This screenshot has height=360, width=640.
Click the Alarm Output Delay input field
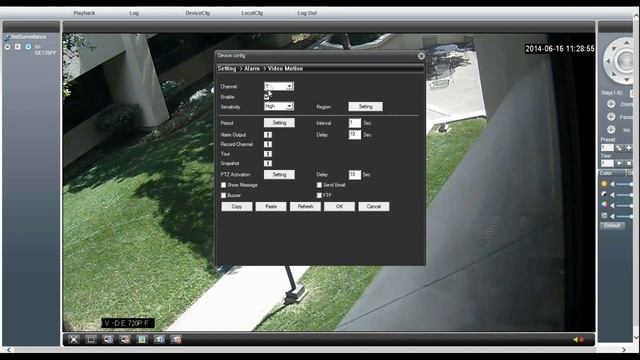355,135
